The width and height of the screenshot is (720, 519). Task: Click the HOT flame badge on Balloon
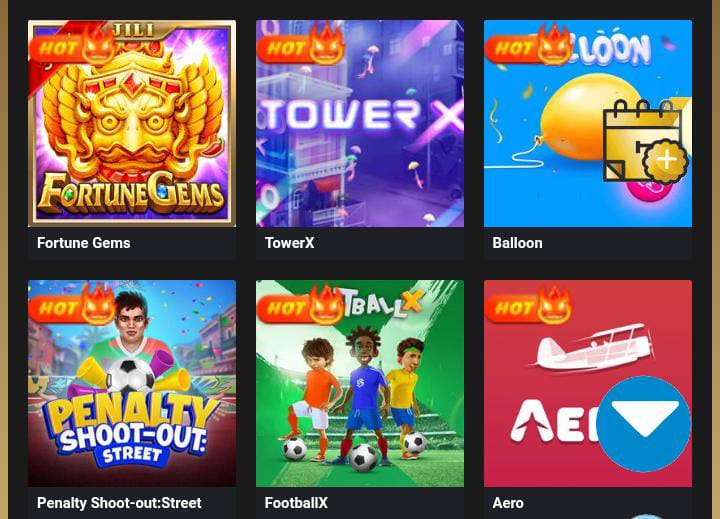(529, 45)
